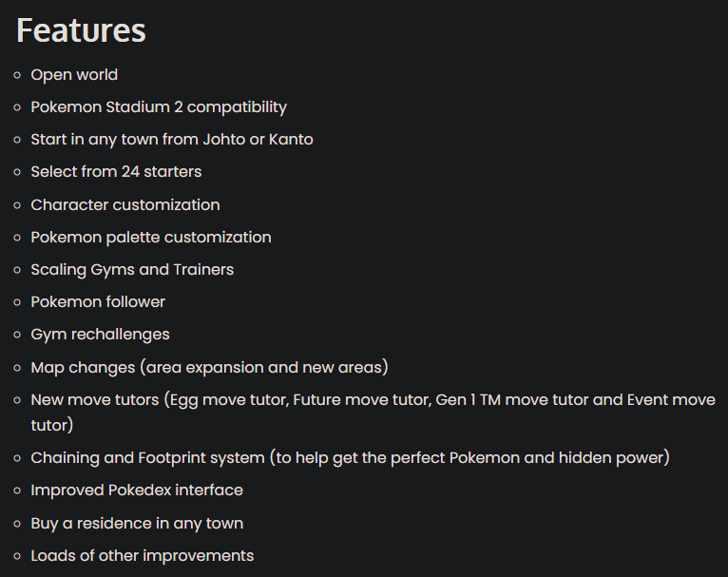Select the Pokemon Stadium 2 compatibility text

click(159, 107)
